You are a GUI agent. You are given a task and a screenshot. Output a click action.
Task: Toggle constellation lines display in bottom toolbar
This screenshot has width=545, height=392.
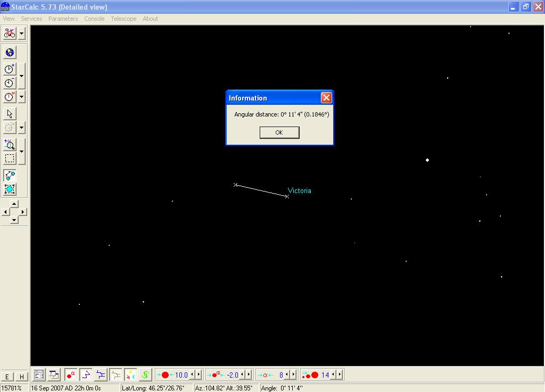[x=86, y=375]
